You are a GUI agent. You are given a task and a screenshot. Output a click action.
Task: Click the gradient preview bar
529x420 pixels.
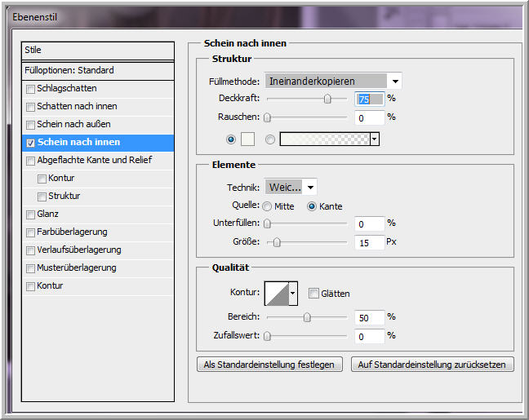click(x=325, y=139)
